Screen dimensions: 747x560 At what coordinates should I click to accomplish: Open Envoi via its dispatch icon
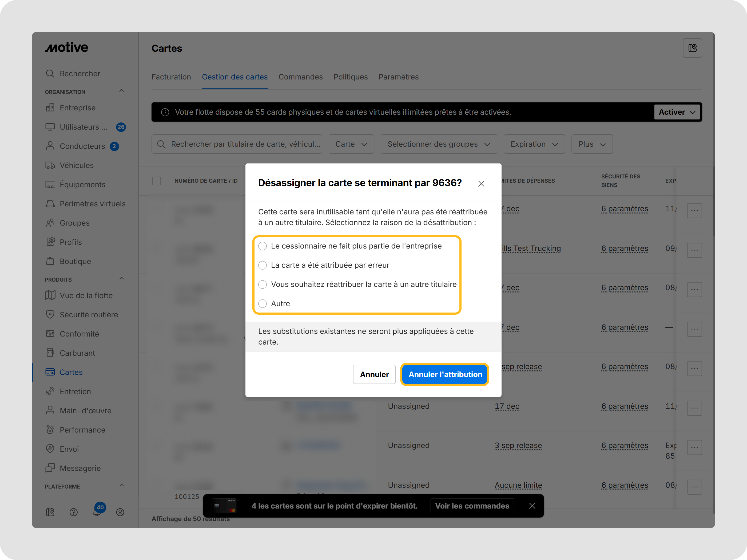(x=50, y=449)
